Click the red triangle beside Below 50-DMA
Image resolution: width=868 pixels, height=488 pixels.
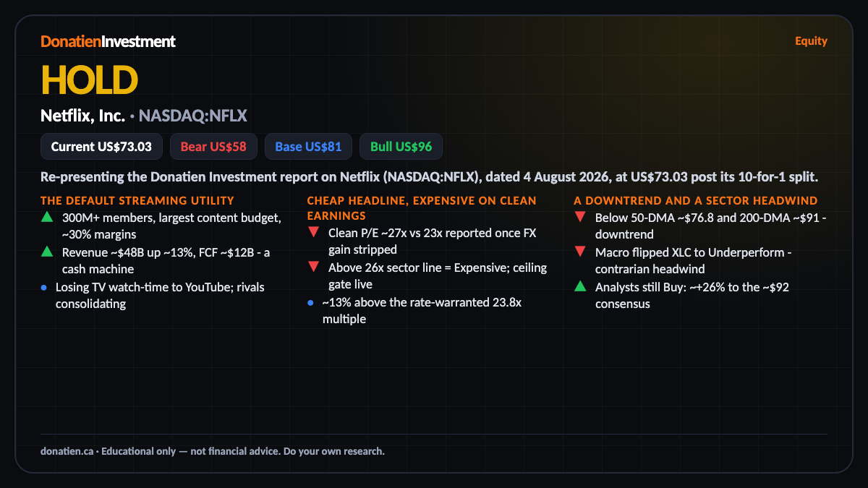(579, 217)
